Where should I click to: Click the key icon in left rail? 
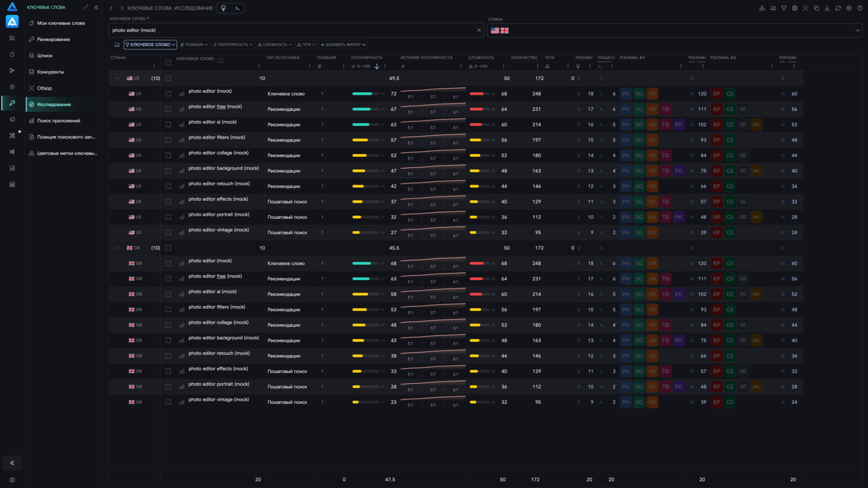[x=12, y=103]
